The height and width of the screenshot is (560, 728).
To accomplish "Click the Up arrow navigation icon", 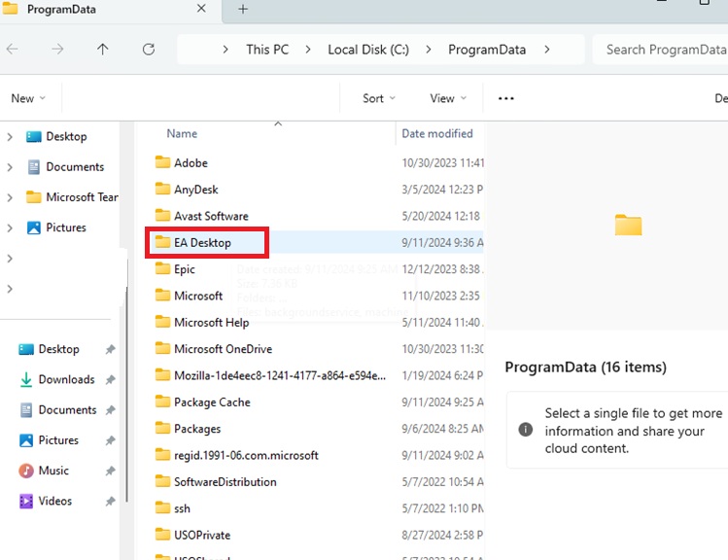I will pyautogui.click(x=103, y=50).
